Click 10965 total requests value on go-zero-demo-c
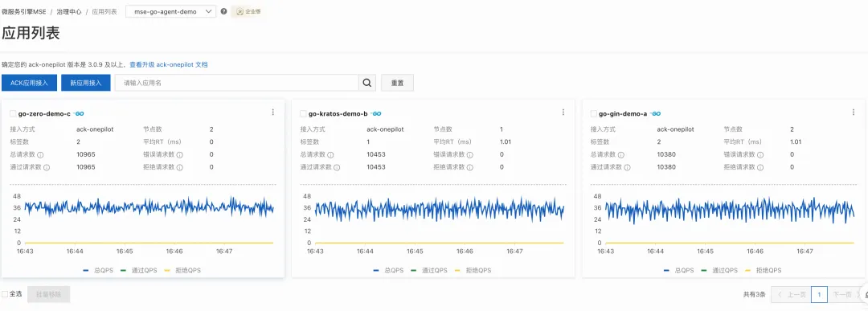 [86, 154]
